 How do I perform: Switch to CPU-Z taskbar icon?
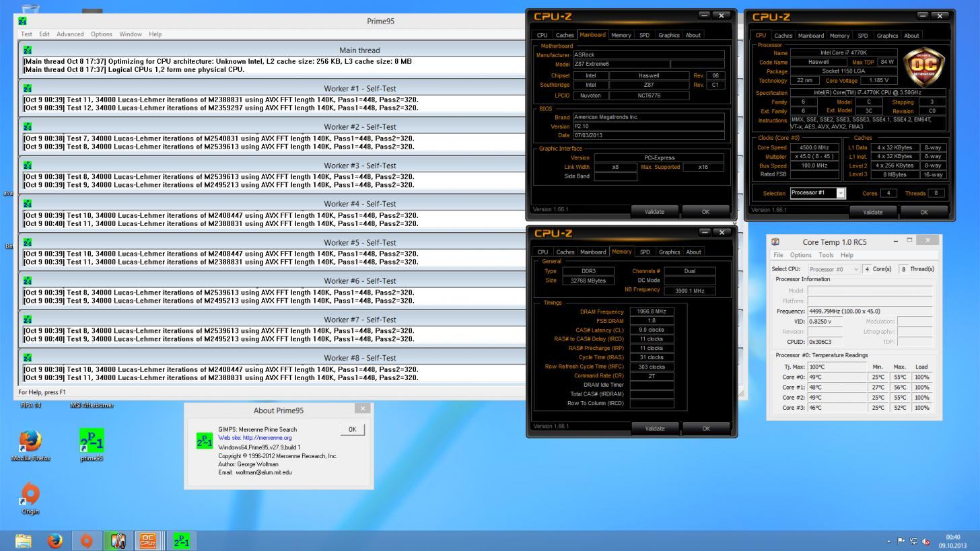[149, 540]
